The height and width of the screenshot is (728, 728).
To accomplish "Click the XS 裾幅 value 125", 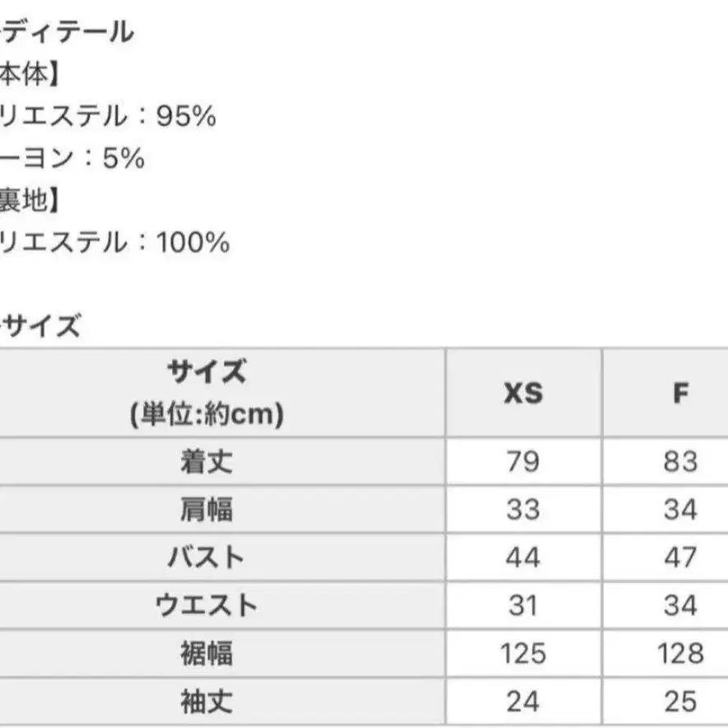I will [x=523, y=653].
